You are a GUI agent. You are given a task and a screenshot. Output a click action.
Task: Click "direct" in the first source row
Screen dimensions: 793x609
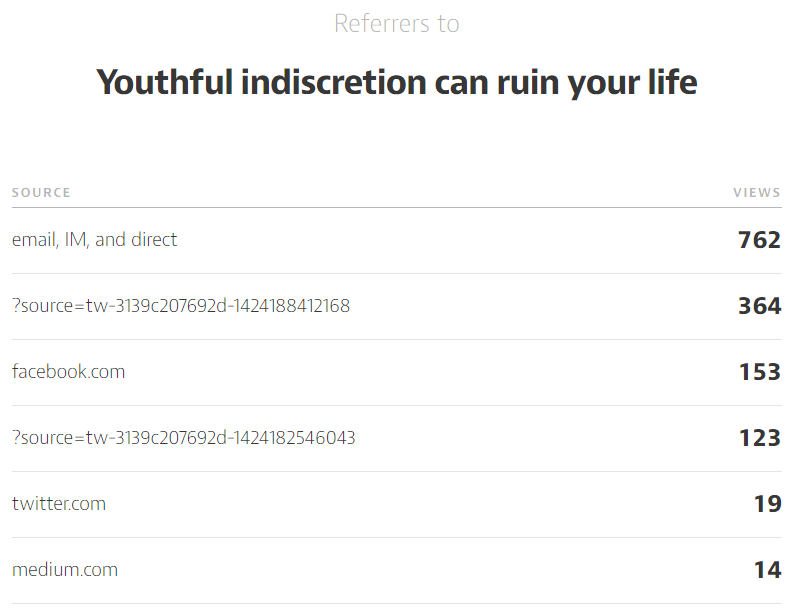pos(154,240)
